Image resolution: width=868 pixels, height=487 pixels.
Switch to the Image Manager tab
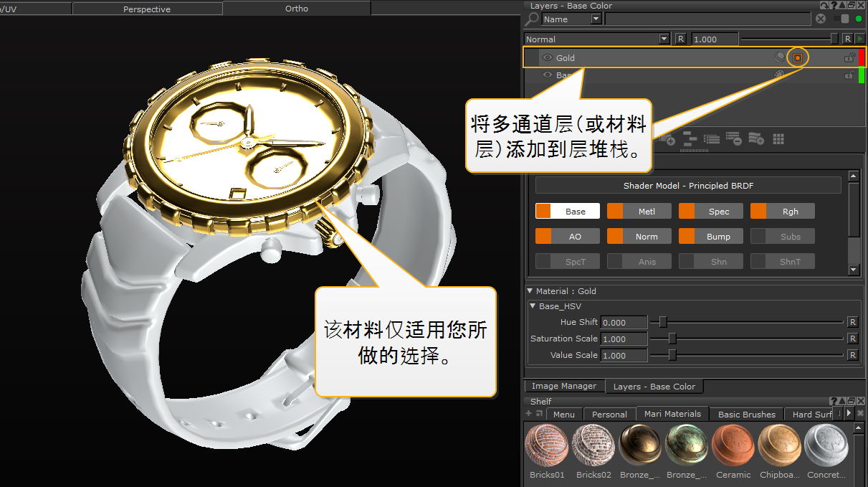563,386
